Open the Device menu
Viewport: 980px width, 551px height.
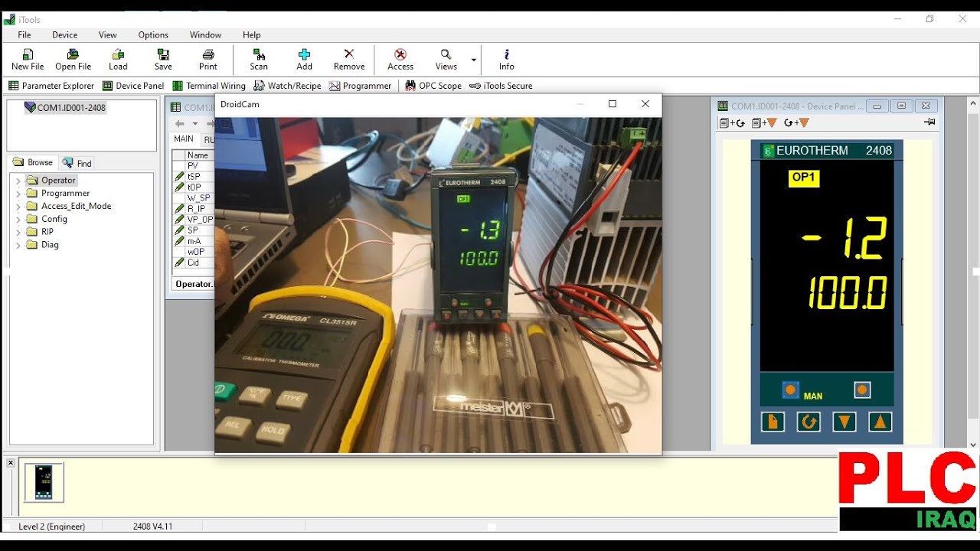coord(65,34)
